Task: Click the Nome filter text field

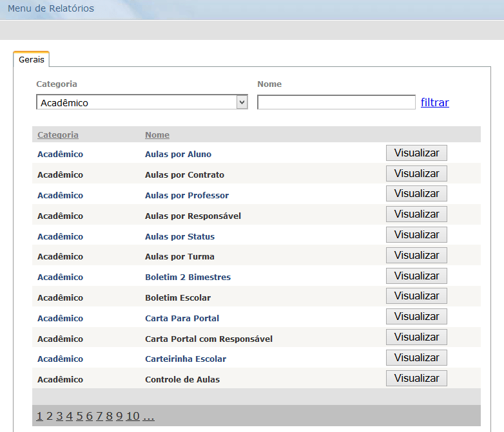Action: [336, 102]
